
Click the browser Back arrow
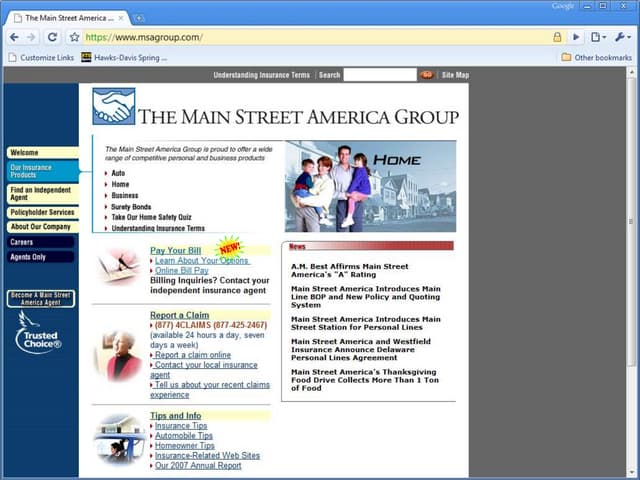click(14, 37)
